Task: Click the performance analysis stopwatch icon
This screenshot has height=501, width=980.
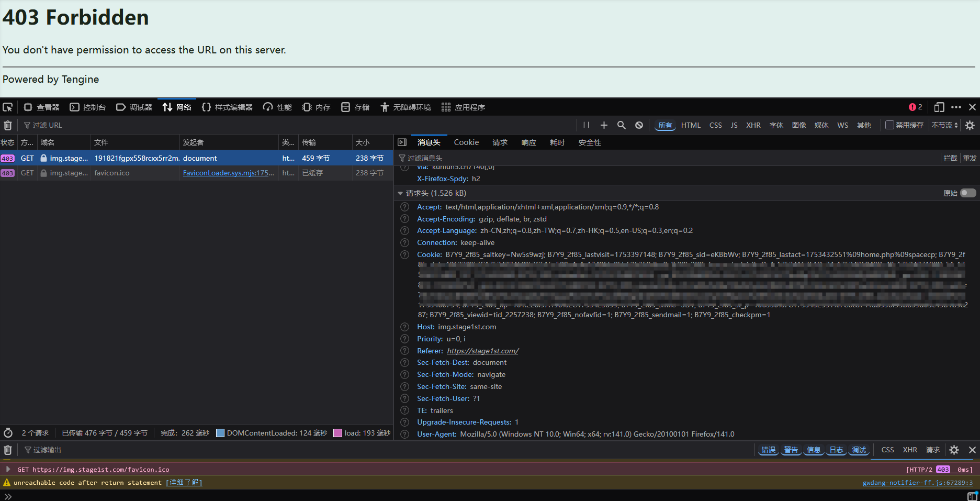Action: point(8,433)
